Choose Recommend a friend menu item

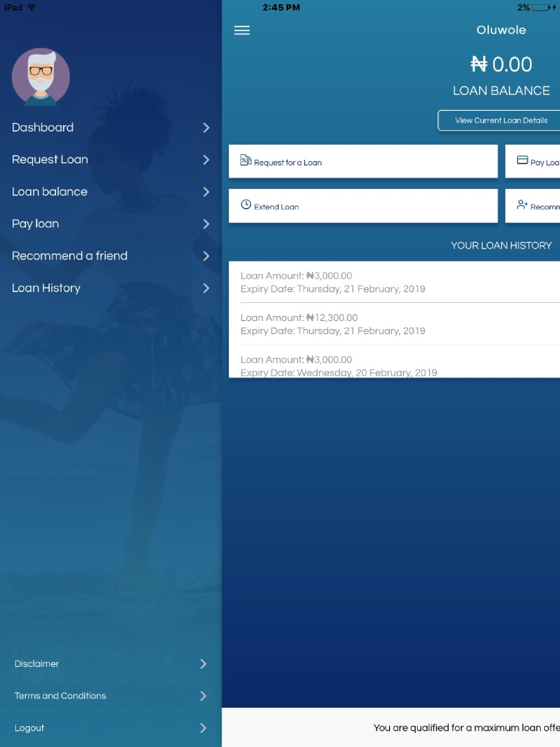pyautogui.click(x=69, y=256)
